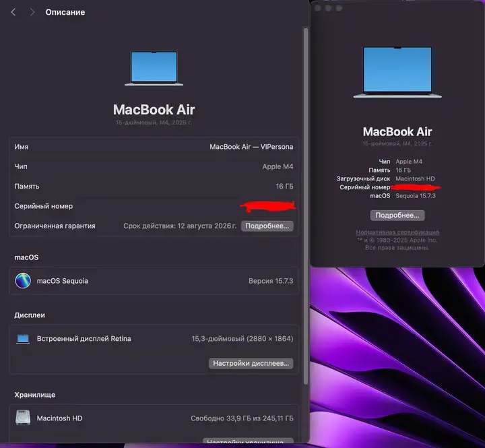
Task: Click the Описание page title
Action: pyautogui.click(x=65, y=12)
